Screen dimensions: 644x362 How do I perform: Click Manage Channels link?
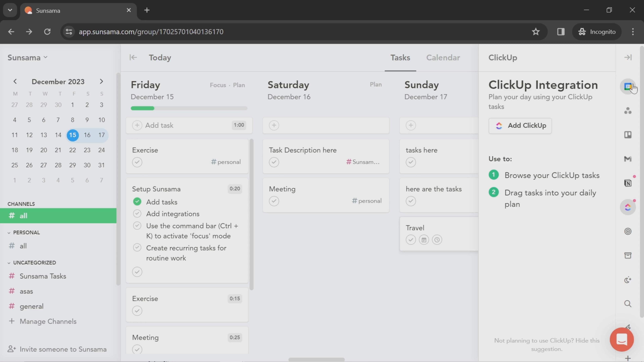tap(48, 321)
